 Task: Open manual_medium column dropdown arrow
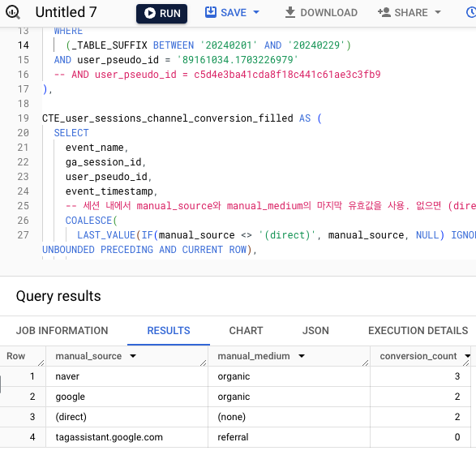pyautogui.click(x=302, y=356)
